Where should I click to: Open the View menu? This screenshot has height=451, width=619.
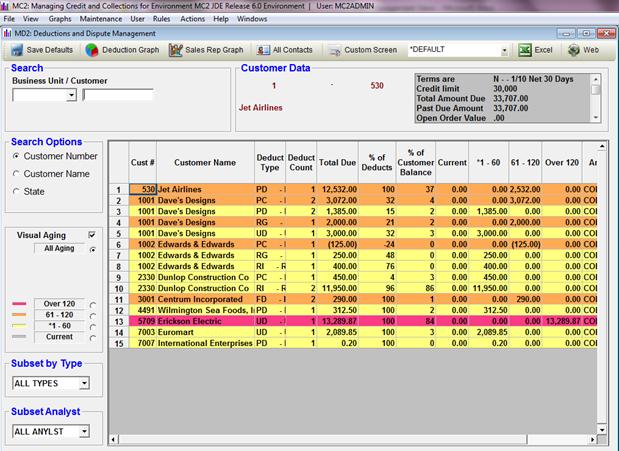coord(30,19)
